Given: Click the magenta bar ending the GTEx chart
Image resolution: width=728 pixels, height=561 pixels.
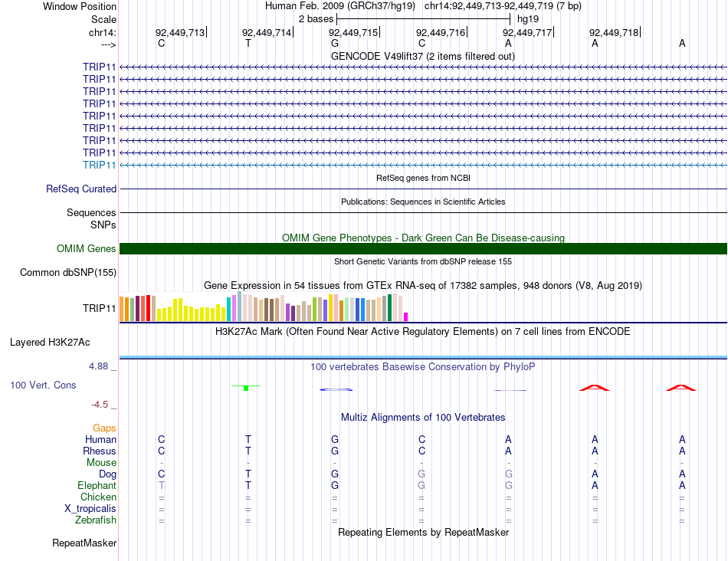Looking at the screenshot, I should 406,317.
